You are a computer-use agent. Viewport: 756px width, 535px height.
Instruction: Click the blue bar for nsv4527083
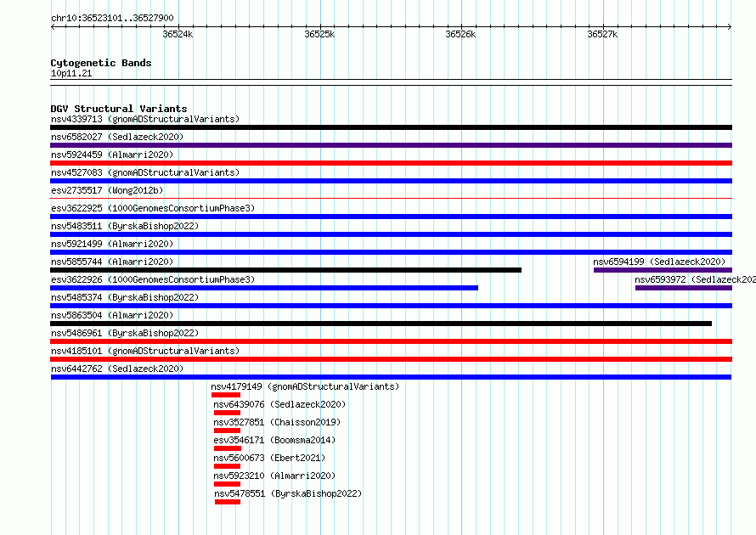click(391, 181)
